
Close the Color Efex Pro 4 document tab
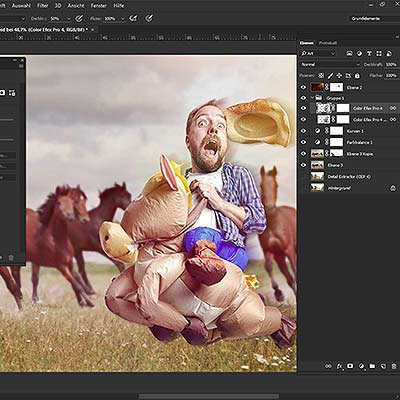pos(93,29)
